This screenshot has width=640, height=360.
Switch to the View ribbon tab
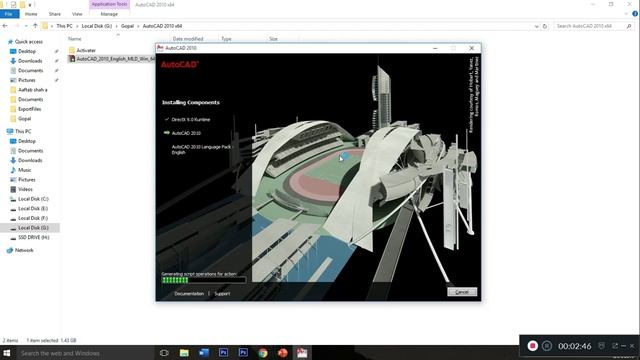click(x=77, y=14)
